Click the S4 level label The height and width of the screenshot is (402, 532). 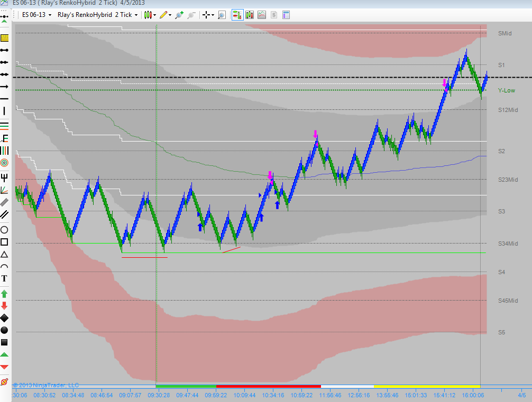coord(501,272)
